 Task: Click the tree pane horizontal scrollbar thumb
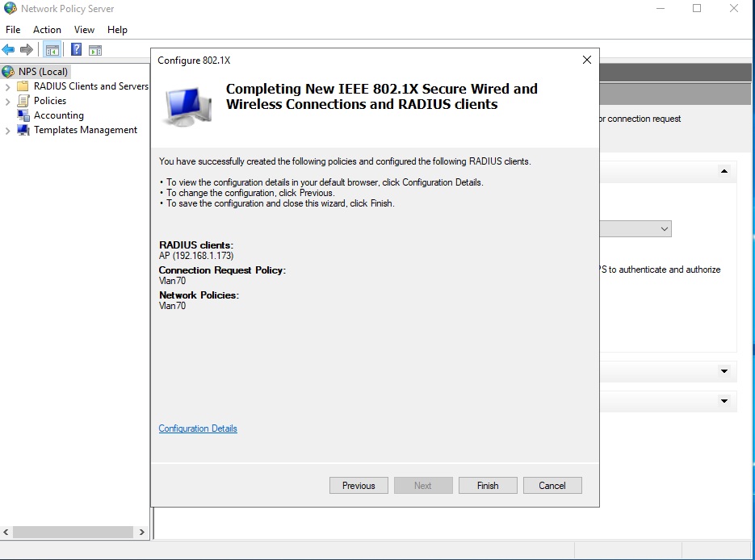click(73, 532)
